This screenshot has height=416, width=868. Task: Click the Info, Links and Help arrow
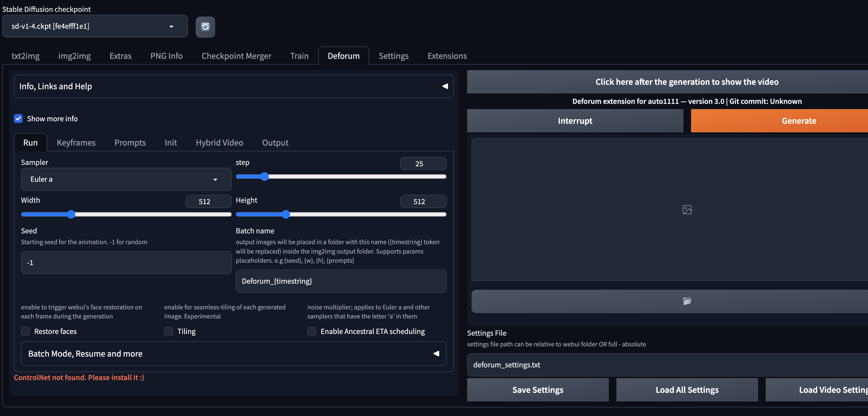tap(445, 86)
